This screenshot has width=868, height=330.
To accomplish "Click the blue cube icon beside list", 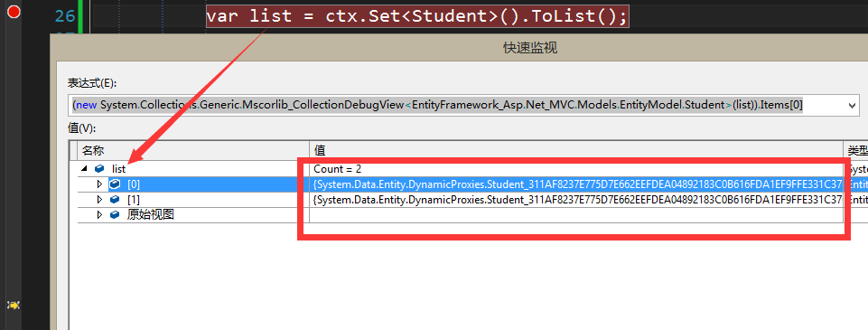I will [x=99, y=169].
